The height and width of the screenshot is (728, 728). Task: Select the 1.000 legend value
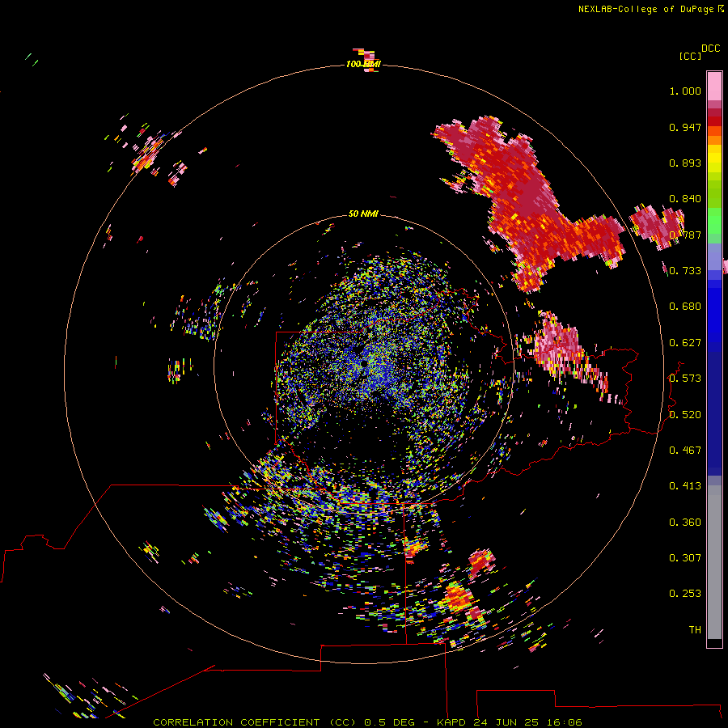click(x=685, y=91)
